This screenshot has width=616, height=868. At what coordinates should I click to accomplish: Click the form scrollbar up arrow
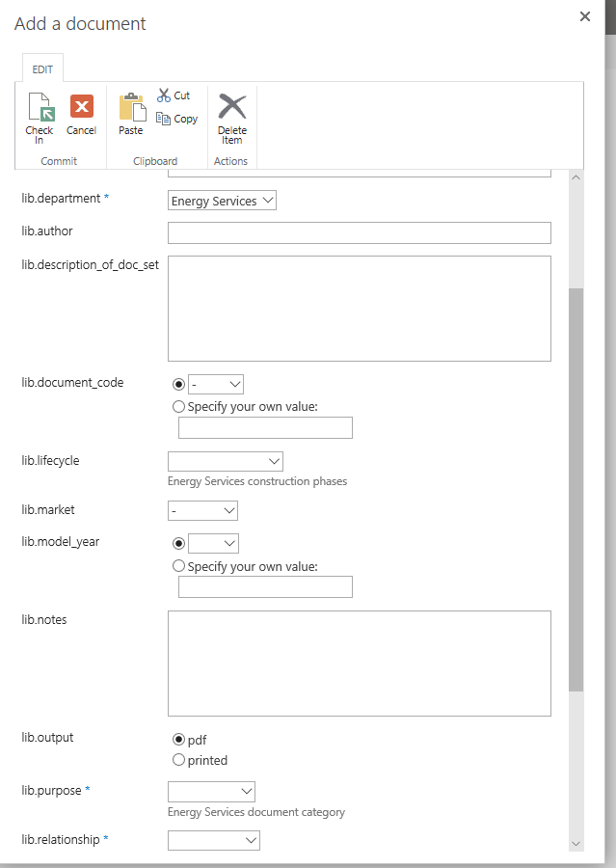[x=576, y=177]
